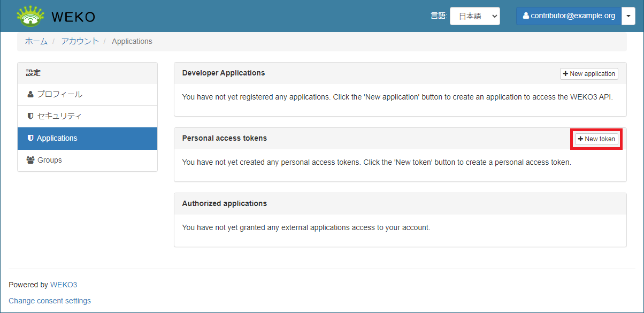Go to ホーム in the breadcrumb

tap(36, 41)
